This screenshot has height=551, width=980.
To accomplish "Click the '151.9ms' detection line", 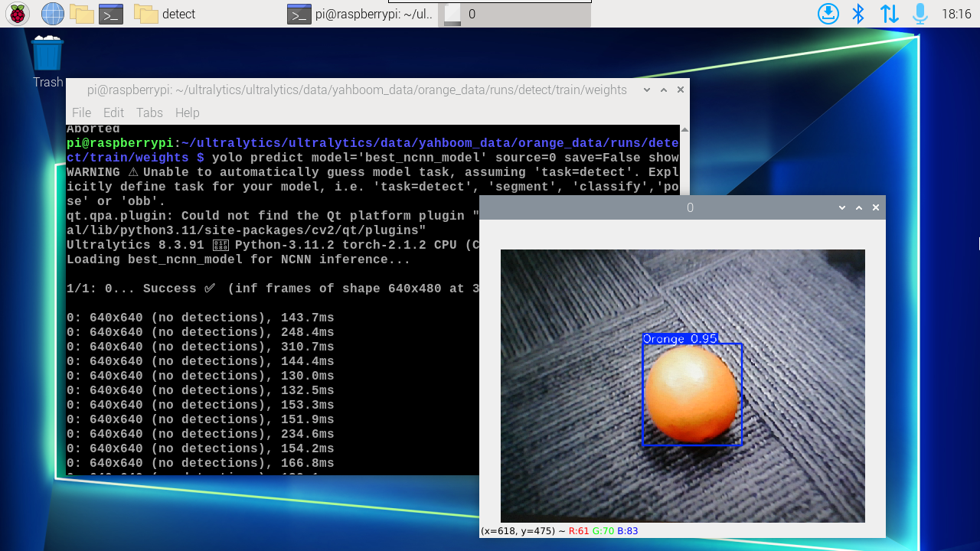I will [x=201, y=419].
